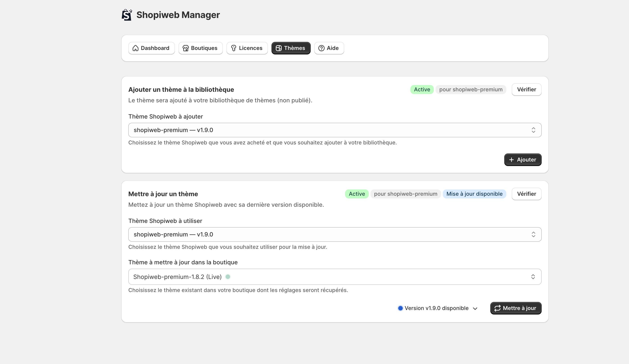Open the Shopiweb-premium-1.8.2 (Live) theme selector
The width and height of the screenshot is (629, 364).
pos(335,277)
